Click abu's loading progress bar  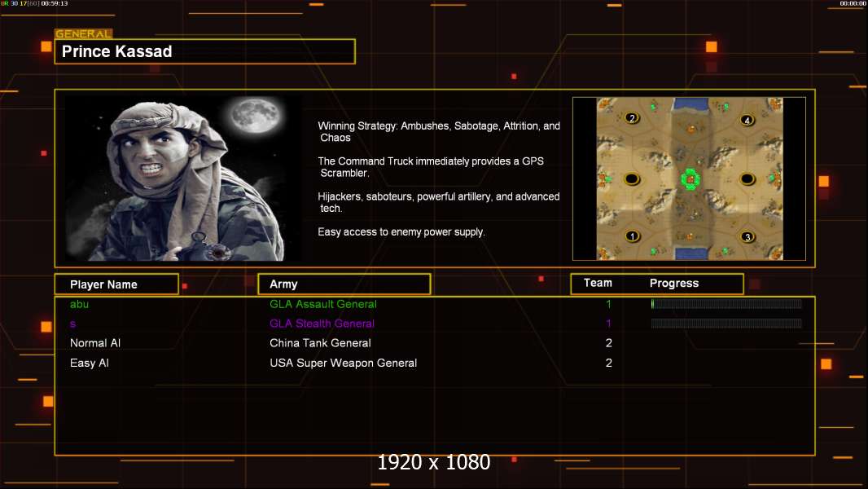(x=726, y=303)
